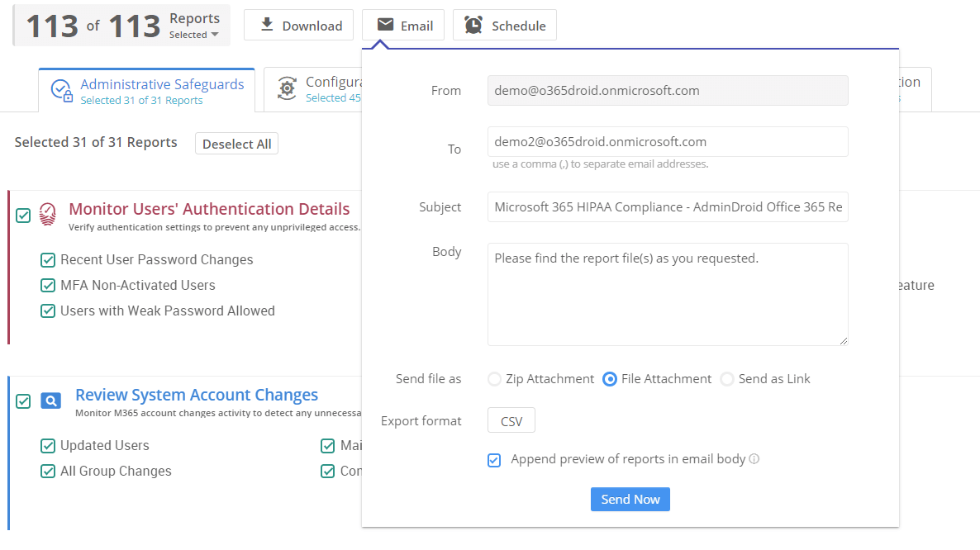Click the Download icon in the toolbar
Viewport: 980px width, 550px height.
[x=266, y=25]
